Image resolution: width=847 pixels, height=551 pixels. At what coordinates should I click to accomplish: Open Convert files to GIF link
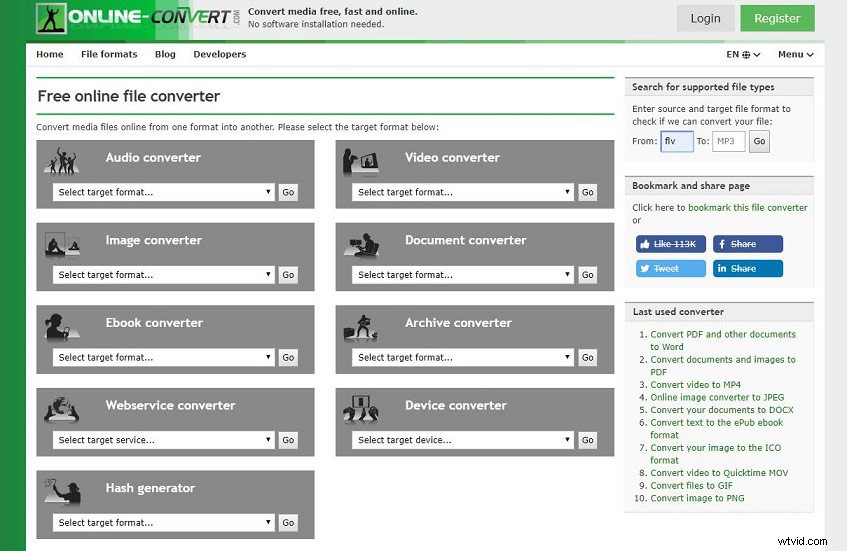click(691, 486)
